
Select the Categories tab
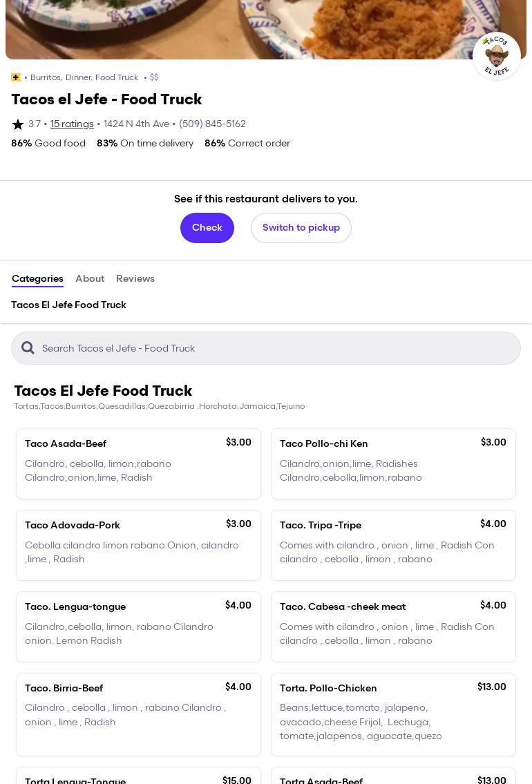37,278
